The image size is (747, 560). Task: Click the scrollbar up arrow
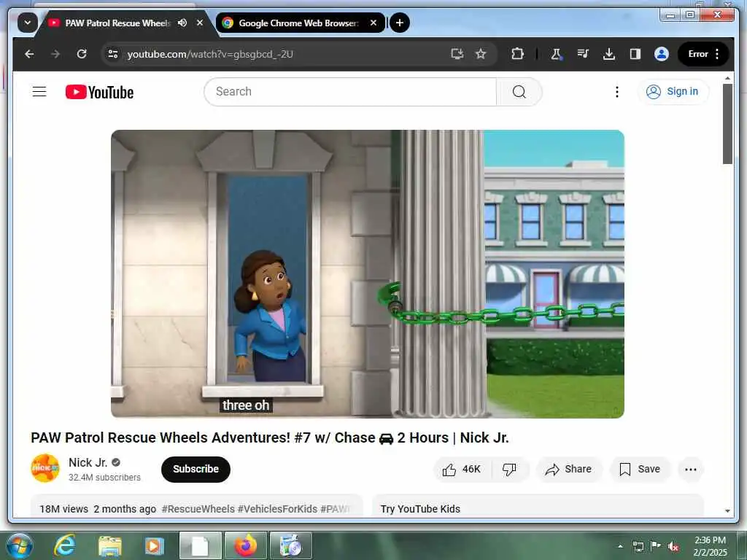click(x=727, y=78)
